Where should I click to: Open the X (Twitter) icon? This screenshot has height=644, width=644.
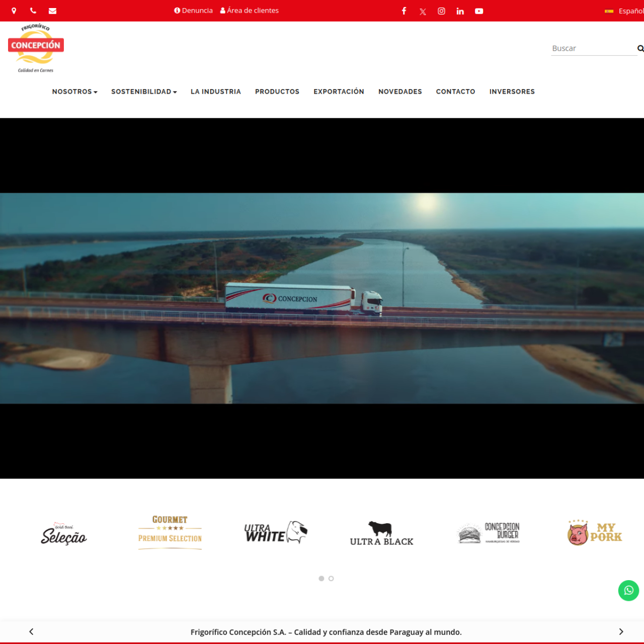point(423,12)
